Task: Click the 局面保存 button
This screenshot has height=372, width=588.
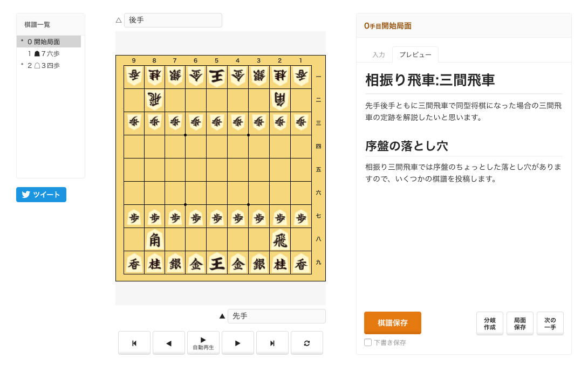Action: (x=520, y=323)
